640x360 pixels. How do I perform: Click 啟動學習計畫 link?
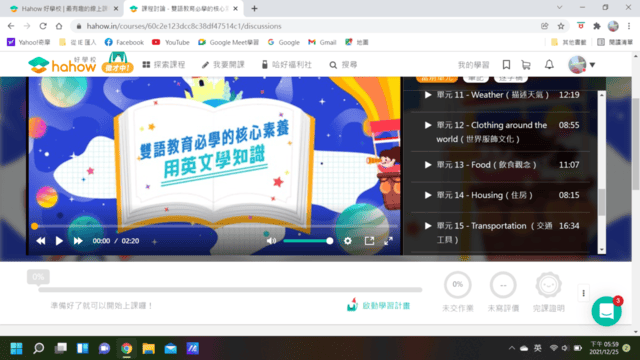click(x=378, y=305)
